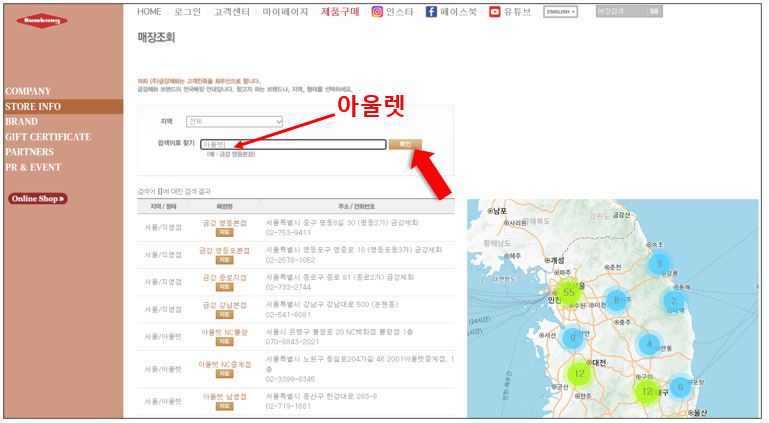This screenshot has height=423, width=769.
Task: Click the map cluster marker labeled 8
Action: (x=617, y=300)
